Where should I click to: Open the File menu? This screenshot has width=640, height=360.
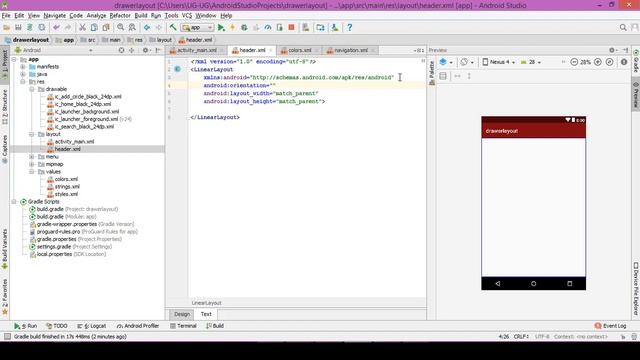coord(6,16)
